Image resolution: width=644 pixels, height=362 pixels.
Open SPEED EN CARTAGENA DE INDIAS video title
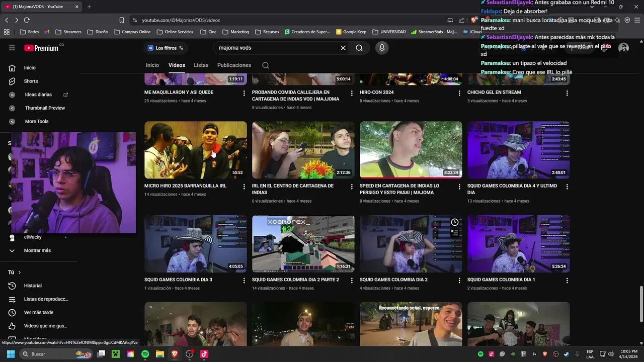click(x=399, y=189)
